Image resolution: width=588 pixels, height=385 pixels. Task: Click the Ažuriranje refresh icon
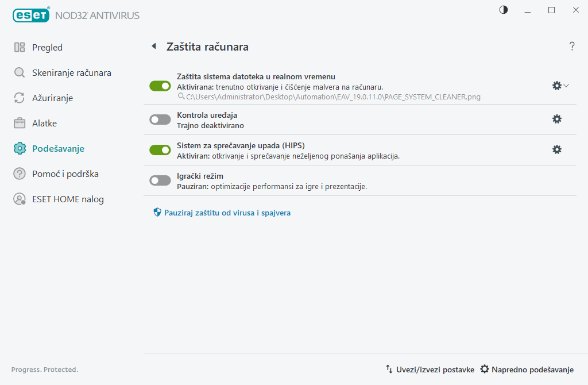pos(20,98)
